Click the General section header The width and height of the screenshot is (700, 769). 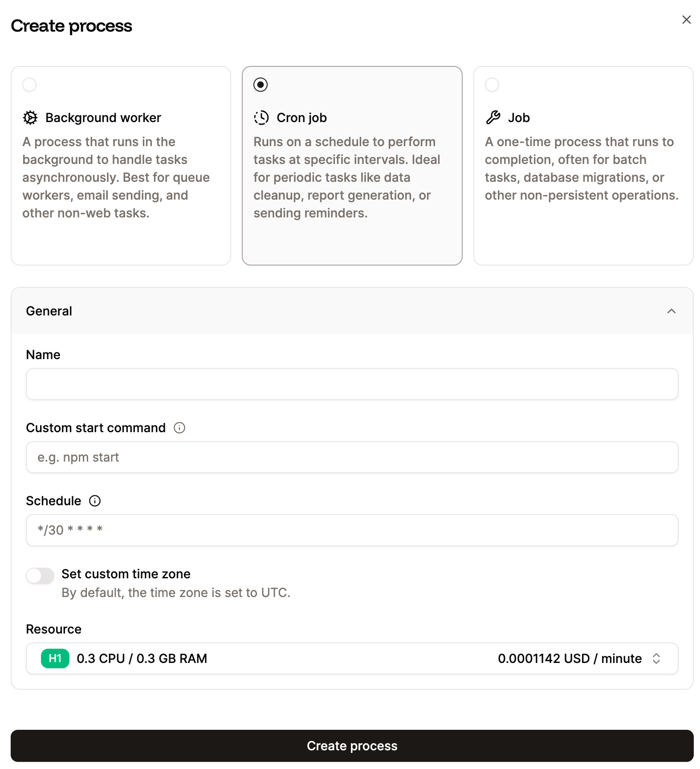tap(49, 311)
